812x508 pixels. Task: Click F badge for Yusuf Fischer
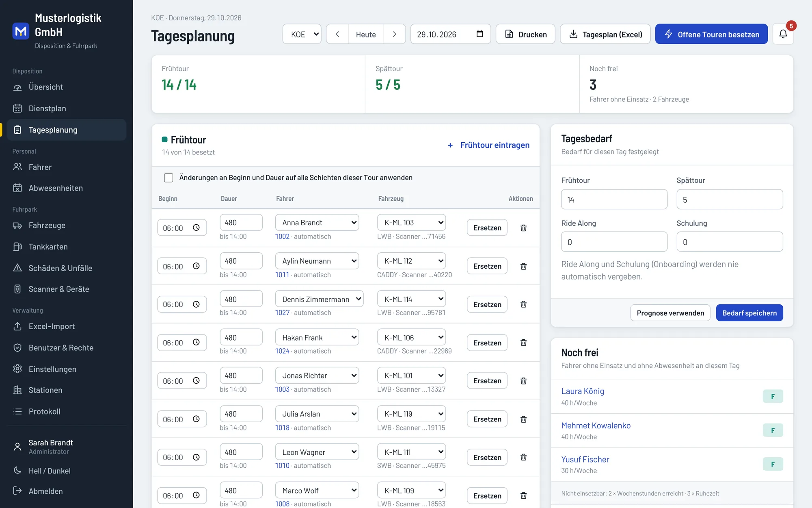pos(773,464)
